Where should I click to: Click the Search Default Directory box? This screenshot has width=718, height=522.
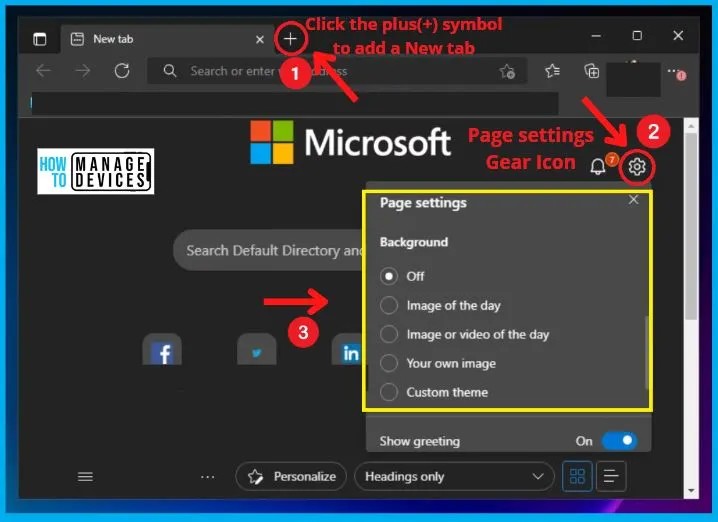270,250
